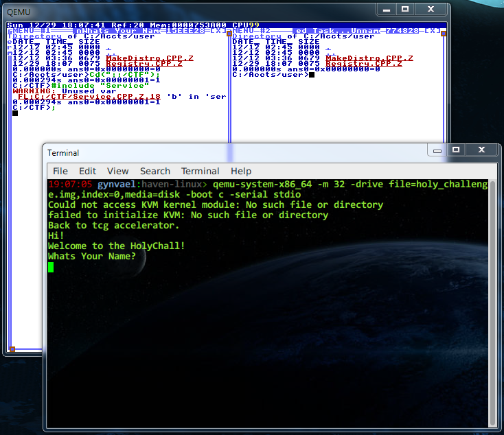Minimize the Terminal window
The height and width of the screenshot is (435, 504).
pyautogui.click(x=437, y=150)
